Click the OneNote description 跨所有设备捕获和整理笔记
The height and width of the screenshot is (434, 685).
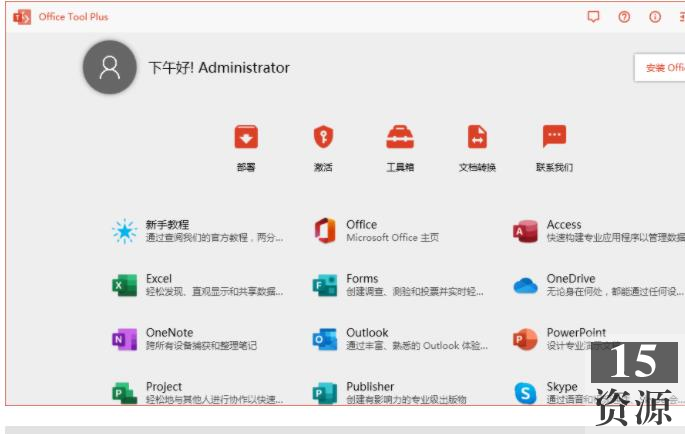pyautogui.click(x=201, y=346)
